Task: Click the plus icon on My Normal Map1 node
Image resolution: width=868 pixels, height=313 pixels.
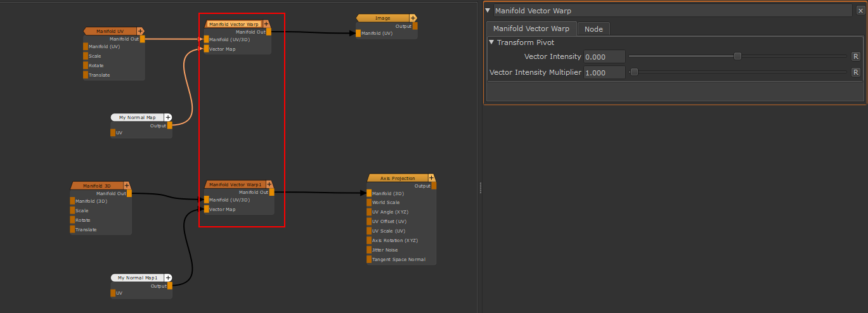Action: pos(168,278)
